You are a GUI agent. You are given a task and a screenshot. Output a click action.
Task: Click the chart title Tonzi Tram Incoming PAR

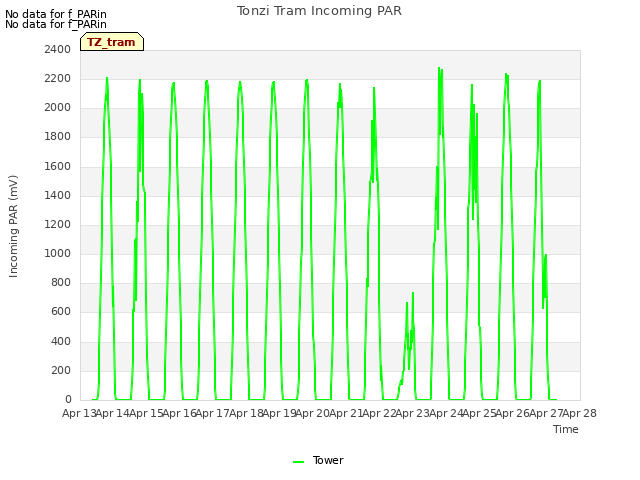[x=319, y=11]
